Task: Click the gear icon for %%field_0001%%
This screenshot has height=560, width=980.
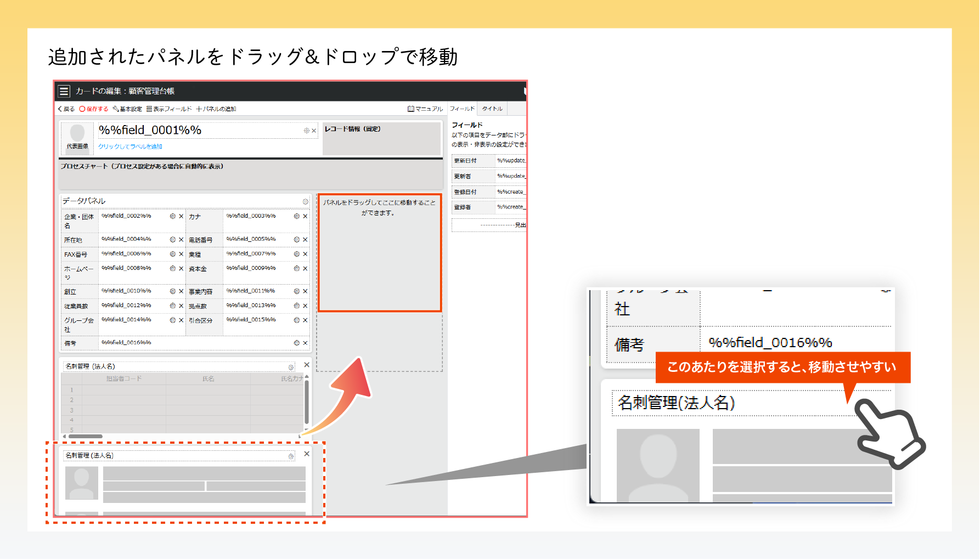Action: [x=306, y=131]
